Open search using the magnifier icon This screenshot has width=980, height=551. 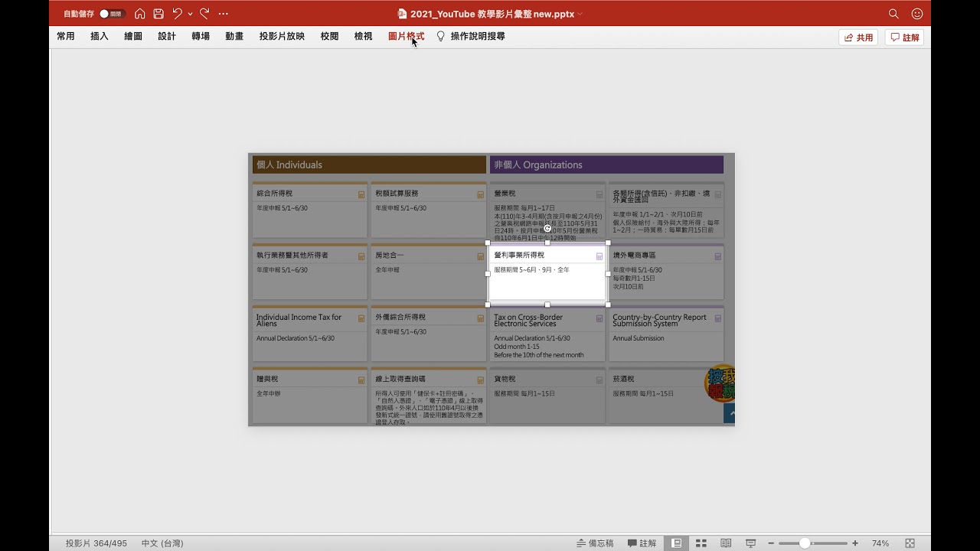point(893,13)
